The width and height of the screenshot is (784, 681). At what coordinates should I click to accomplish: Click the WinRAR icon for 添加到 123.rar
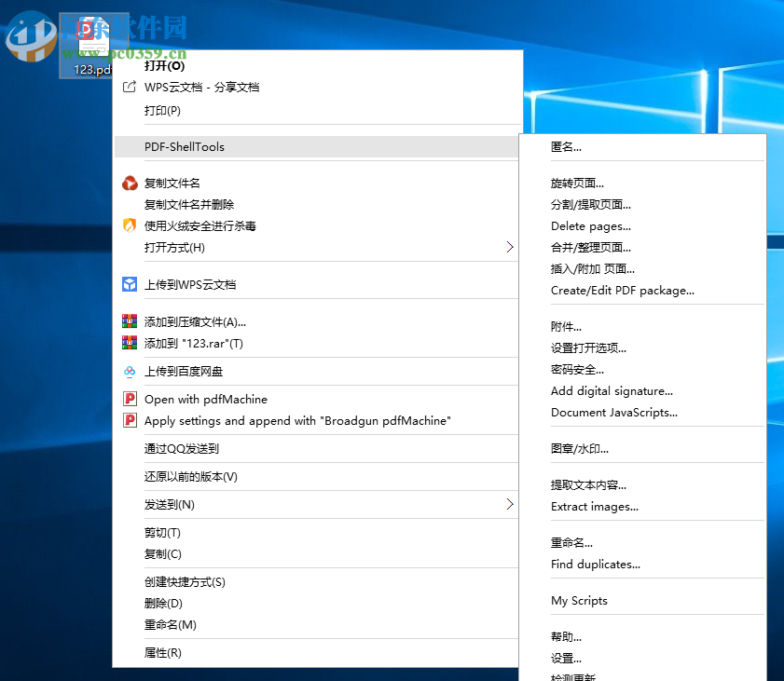click(130, 342)
